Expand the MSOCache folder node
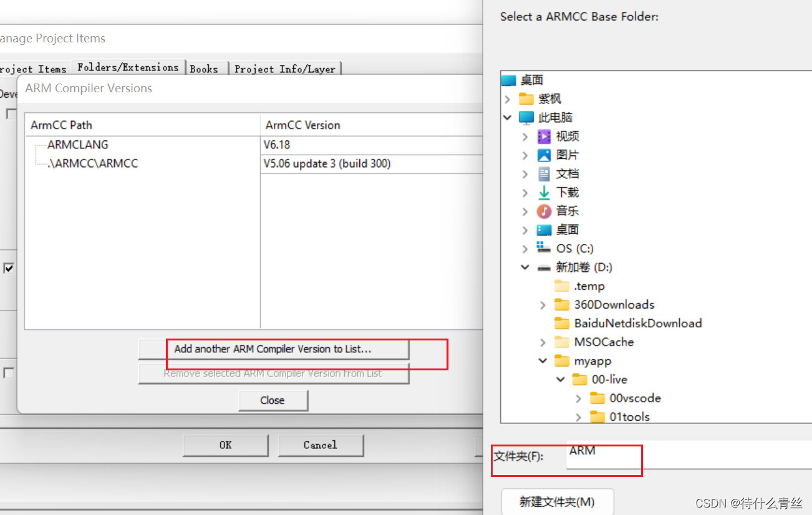Screen dimensions: 812x515 tap(543, 342)
